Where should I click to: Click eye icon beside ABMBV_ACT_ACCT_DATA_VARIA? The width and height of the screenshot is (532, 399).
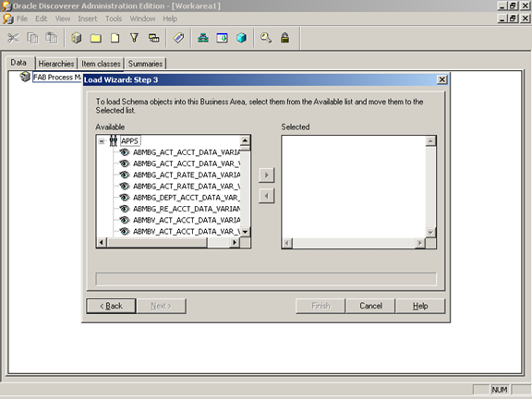(125, 220)
